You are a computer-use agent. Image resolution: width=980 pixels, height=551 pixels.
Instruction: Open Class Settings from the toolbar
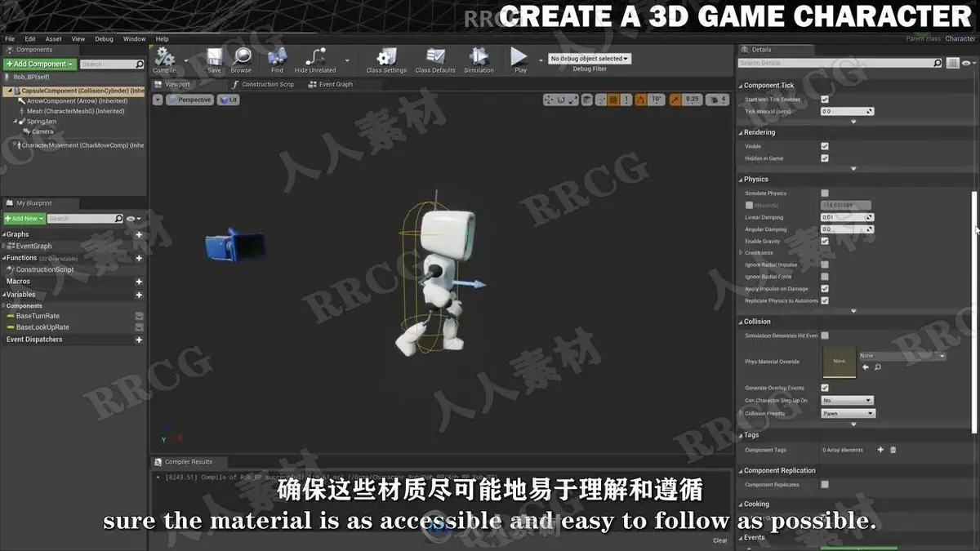click(x=386, y=58)
